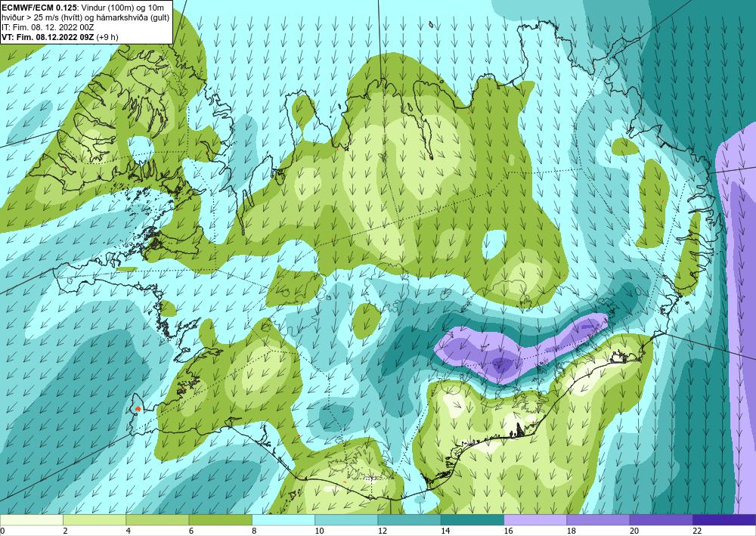Click the 8–10 m/s light cyan legend swatch

[283, 520]
